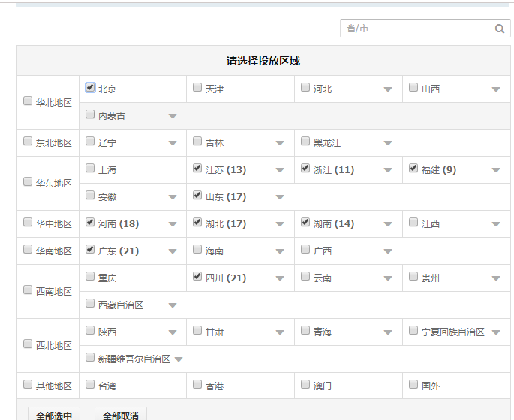514x420 pixels.
Task: Expand the 黑龙江 dropdown arrow
Action: point(388,143)
